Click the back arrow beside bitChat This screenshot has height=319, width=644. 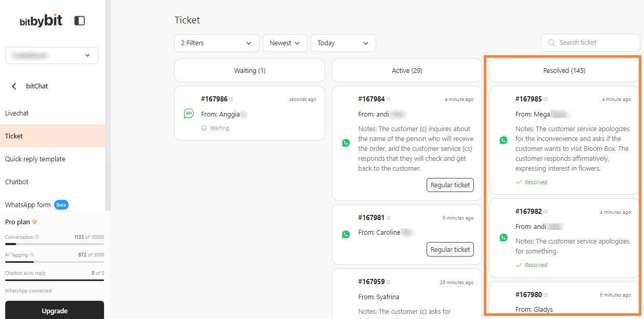click(x=14, y=86)
